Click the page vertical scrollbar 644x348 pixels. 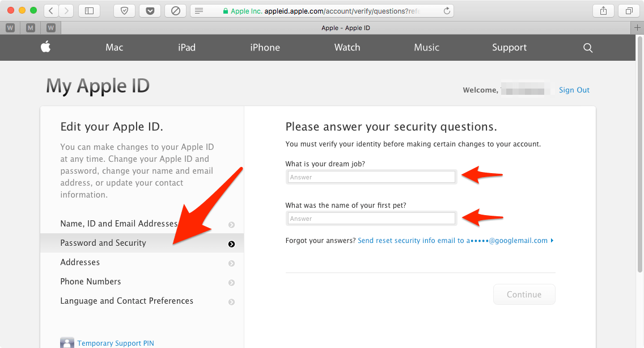(x=639, y=154)
